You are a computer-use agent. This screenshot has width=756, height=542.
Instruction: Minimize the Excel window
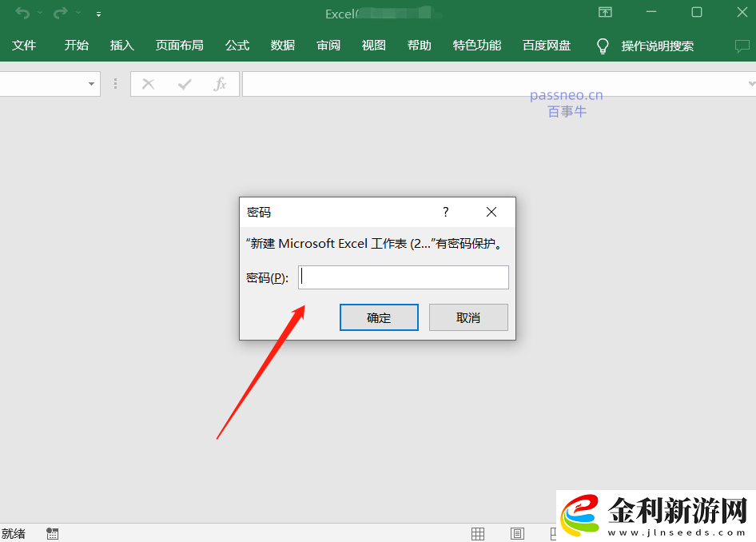651,11
